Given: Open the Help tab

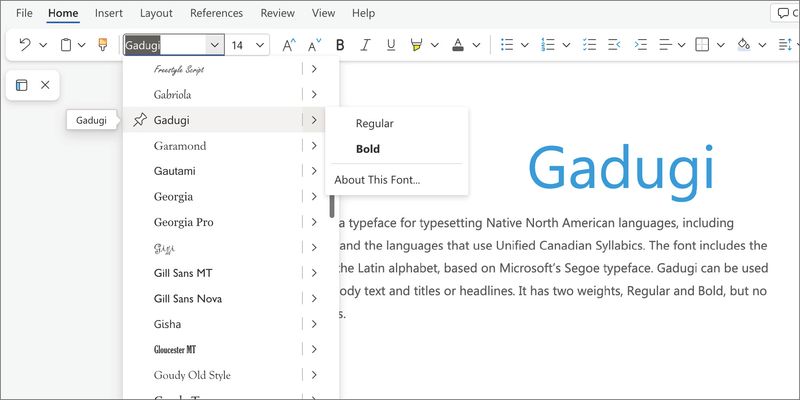Looking at the screenshot, I should pos(363,13).
